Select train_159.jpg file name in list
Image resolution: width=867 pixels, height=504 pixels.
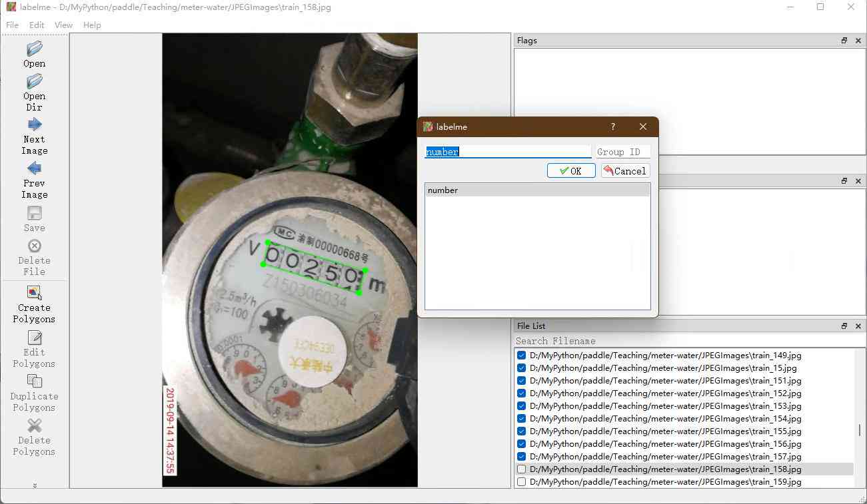666,482
